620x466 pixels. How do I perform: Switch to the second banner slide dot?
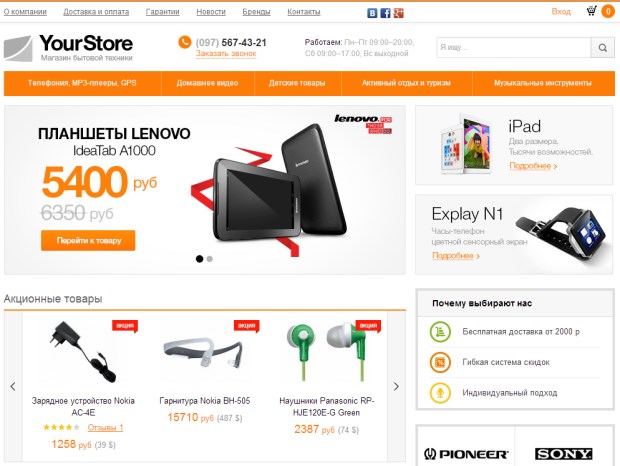pos(210,259)
